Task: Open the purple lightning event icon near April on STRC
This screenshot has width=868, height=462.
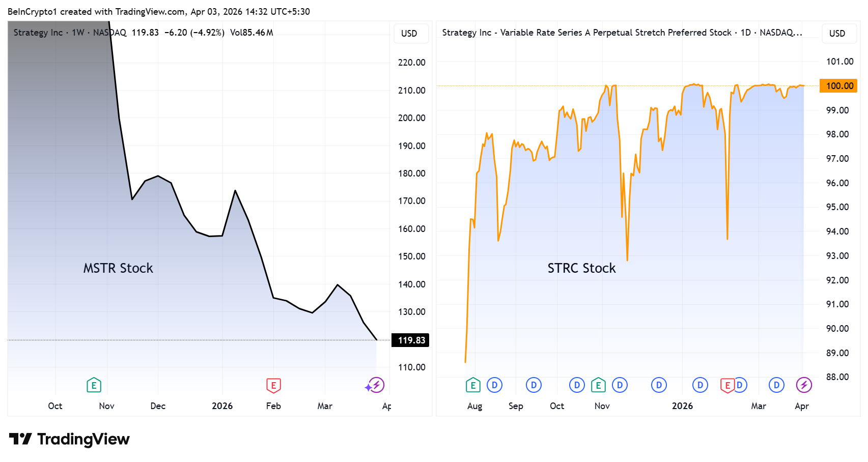Action: pos(804,385)
